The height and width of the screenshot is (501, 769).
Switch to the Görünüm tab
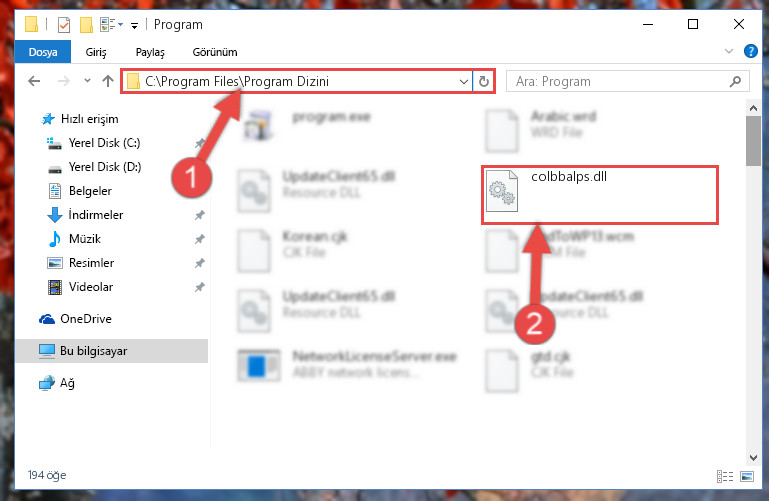coord(215,52)
